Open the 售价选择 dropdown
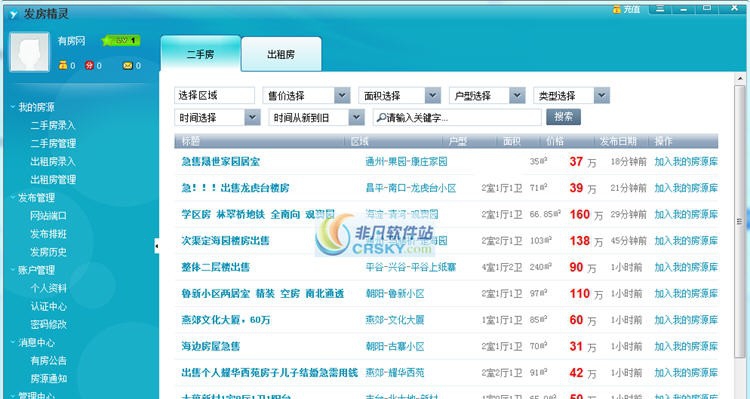Screen dimensions: 750x399 coord(306,95)
